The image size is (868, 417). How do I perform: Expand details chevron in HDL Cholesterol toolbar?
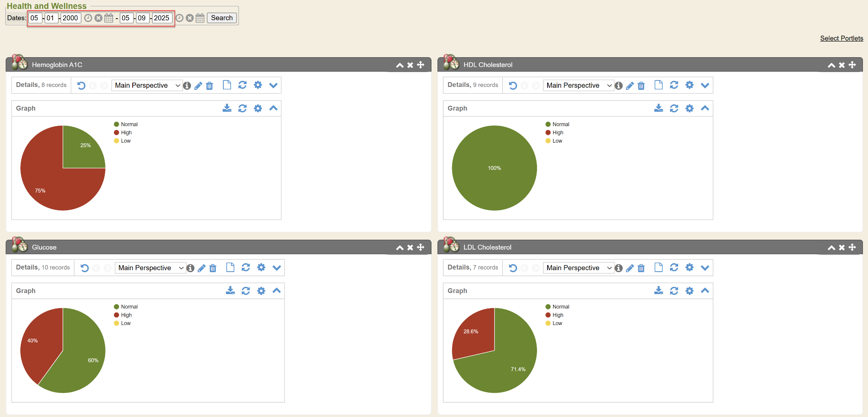pos(705,85)
